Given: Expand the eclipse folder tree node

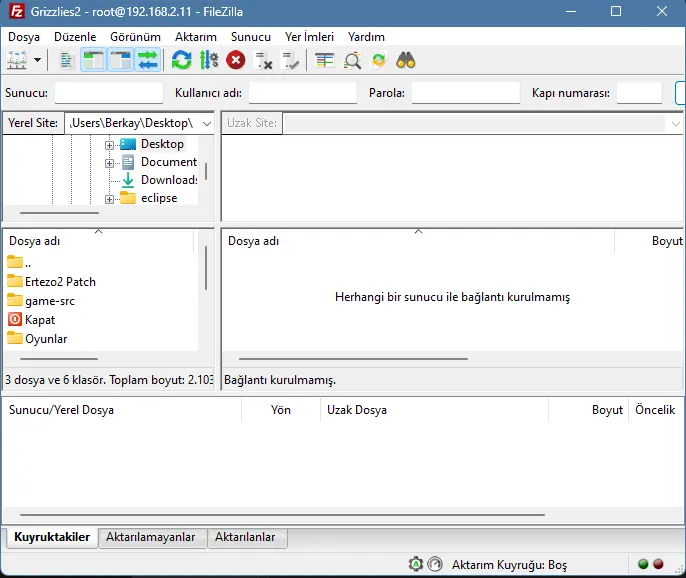Looking at the screenshot, I should [109, 198].
